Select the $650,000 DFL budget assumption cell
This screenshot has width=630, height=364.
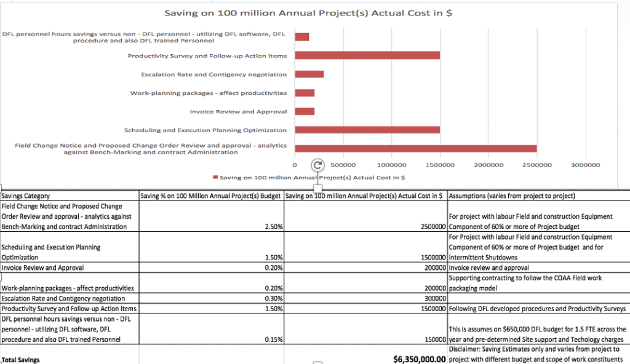[539, 329]
